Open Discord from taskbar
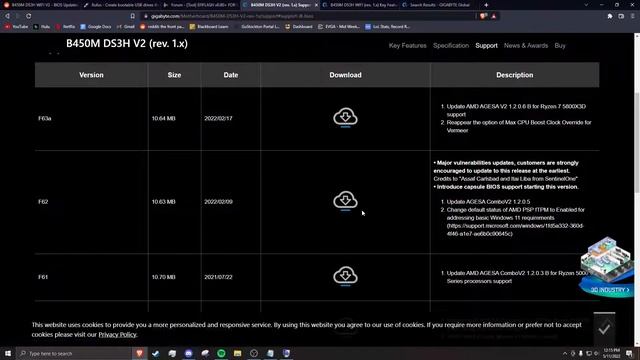This screenshot has width=640, height=360. pyautogui.click(x=189, y=353)
